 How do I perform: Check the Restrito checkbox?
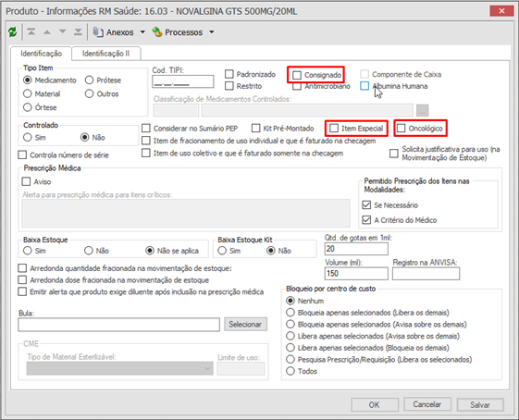[229, 86]
